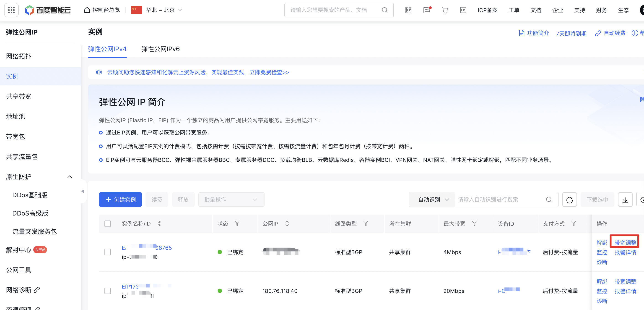
Task: Click 解绑 for the 20Mbps instance
Action: click(602, 281)
